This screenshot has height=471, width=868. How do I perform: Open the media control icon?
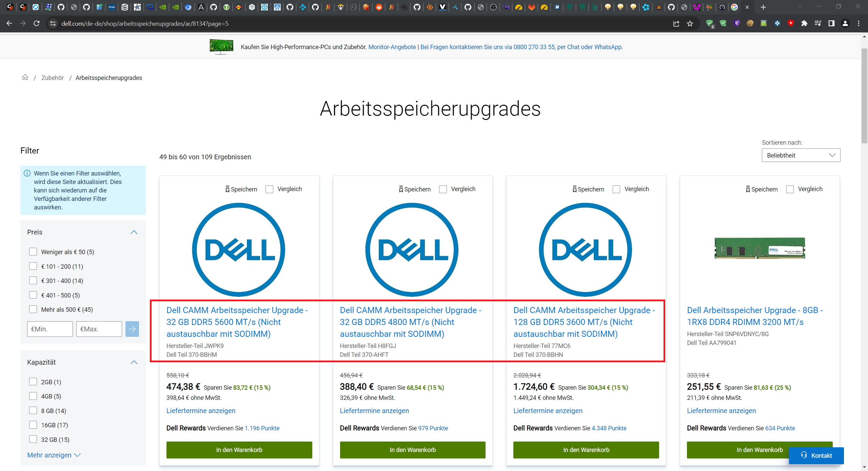(x=818, y=23)
